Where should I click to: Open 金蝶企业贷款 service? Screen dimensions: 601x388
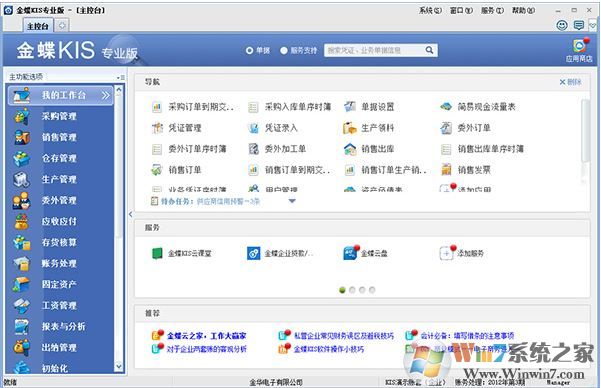pyautogui.click(x=280, y=253)
